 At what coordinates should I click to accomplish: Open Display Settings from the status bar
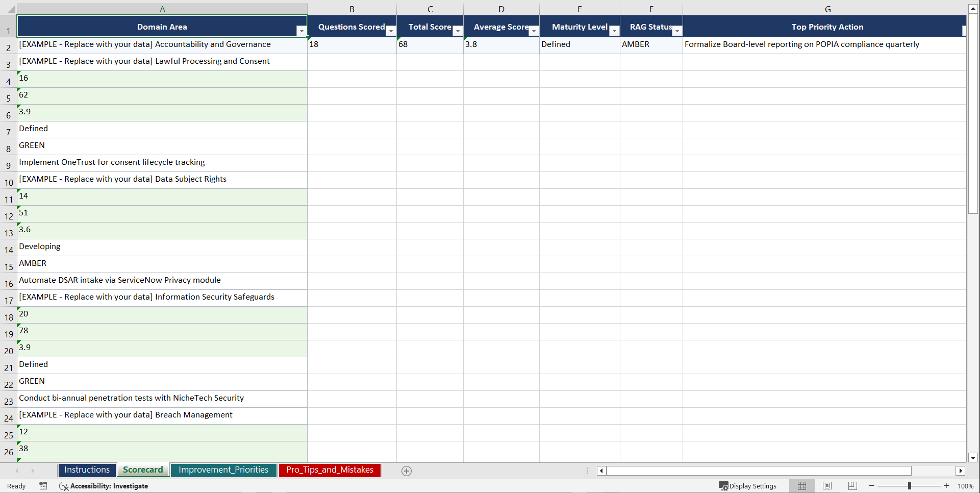point(748,486)
